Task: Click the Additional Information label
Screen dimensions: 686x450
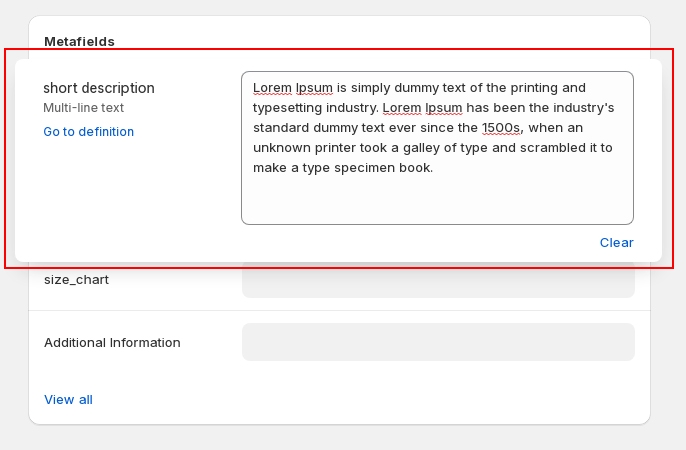Action: pos(112,343)
